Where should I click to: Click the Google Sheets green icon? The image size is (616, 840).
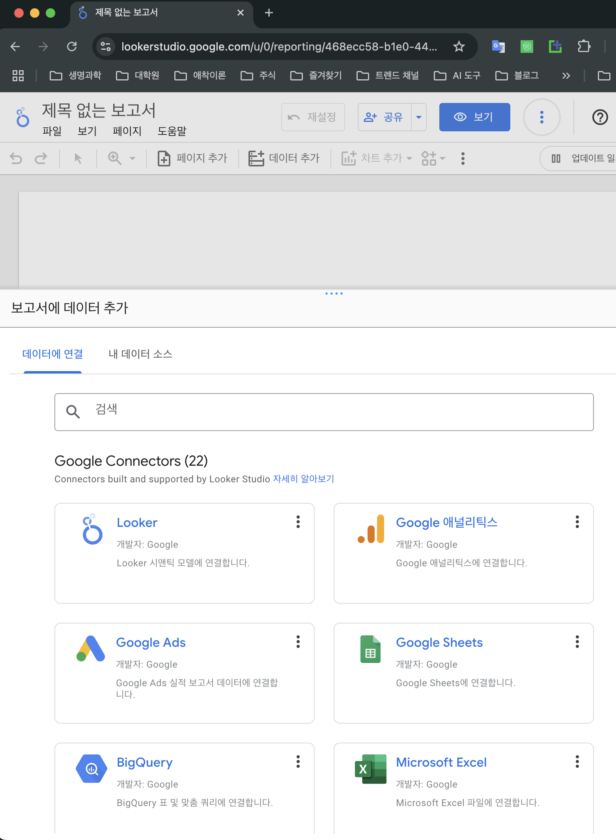tap(370, 649)
